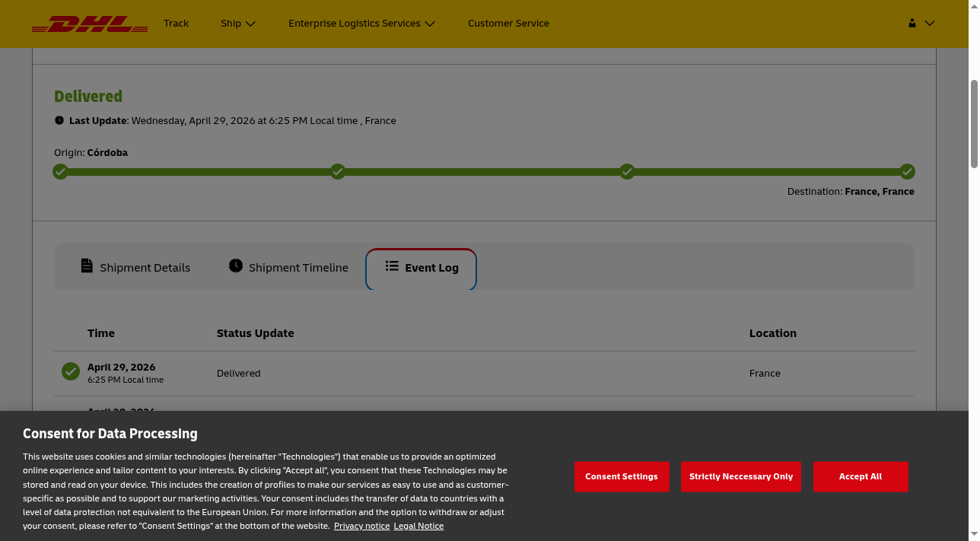Image resolution: width=980 pixels, height=541 pixels.
Task: Open the user account profile icon
Action: coord(912,23)
